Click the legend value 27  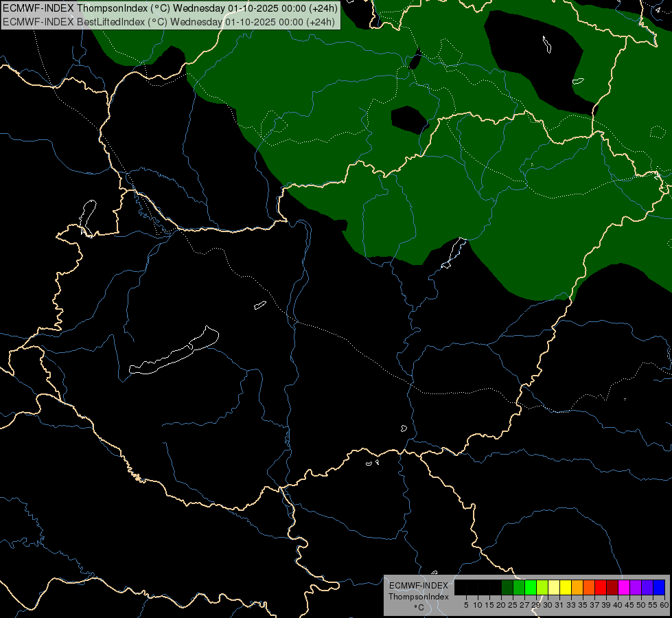coord(524,605)
